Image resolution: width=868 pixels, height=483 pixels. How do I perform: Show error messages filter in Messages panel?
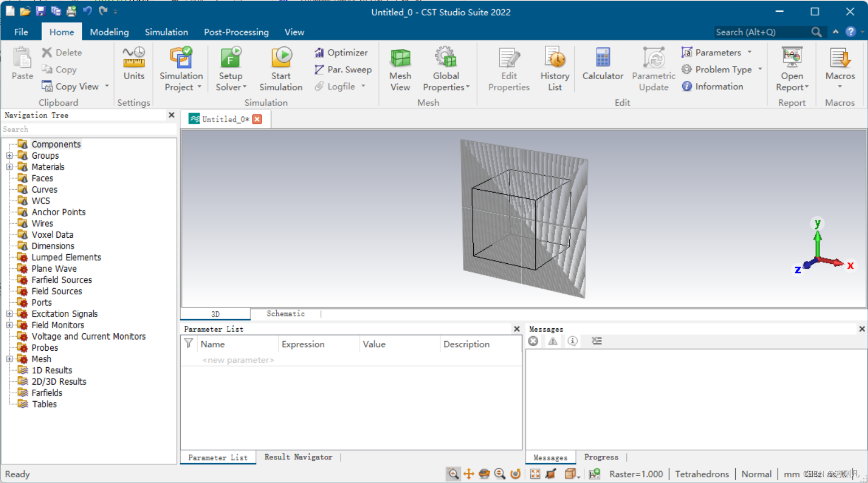click(x=533, y=341)
